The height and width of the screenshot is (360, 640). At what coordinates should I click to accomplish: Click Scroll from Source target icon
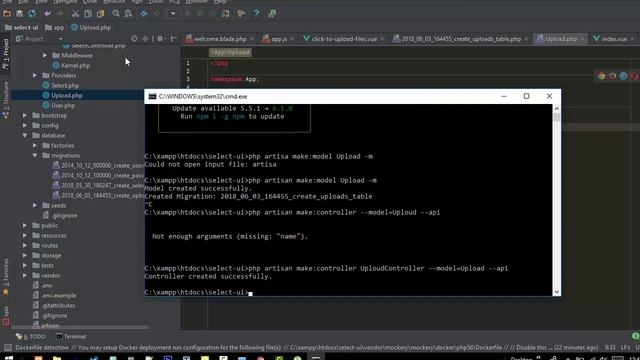[x=134, y=39]
